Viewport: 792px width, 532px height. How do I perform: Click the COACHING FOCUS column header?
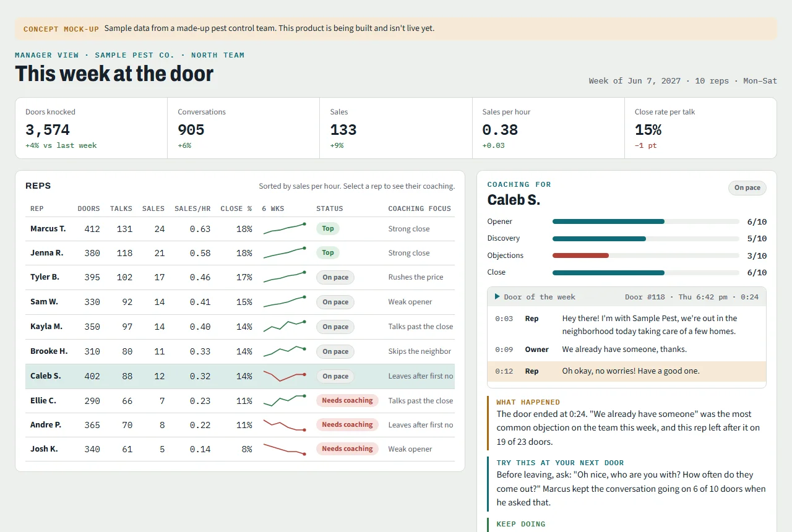click(x=420, y=208)
